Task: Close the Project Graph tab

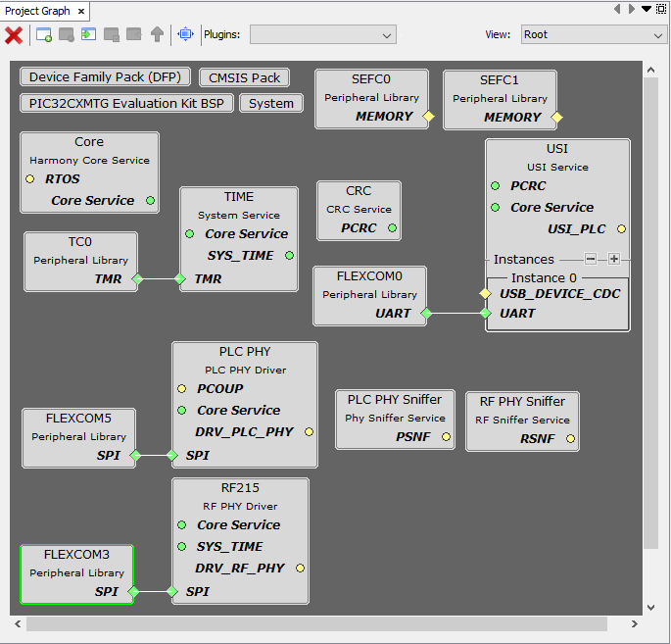Action: (x=81, y=11)
